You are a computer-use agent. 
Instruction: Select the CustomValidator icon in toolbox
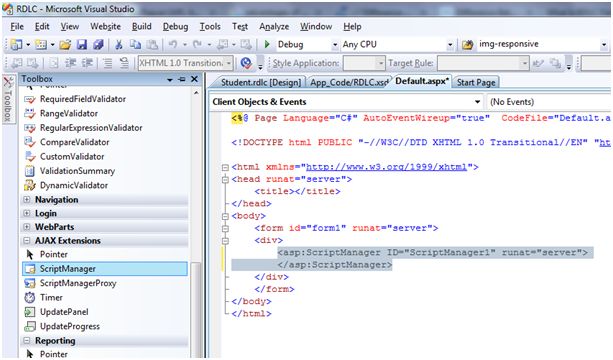pos(30,156)
